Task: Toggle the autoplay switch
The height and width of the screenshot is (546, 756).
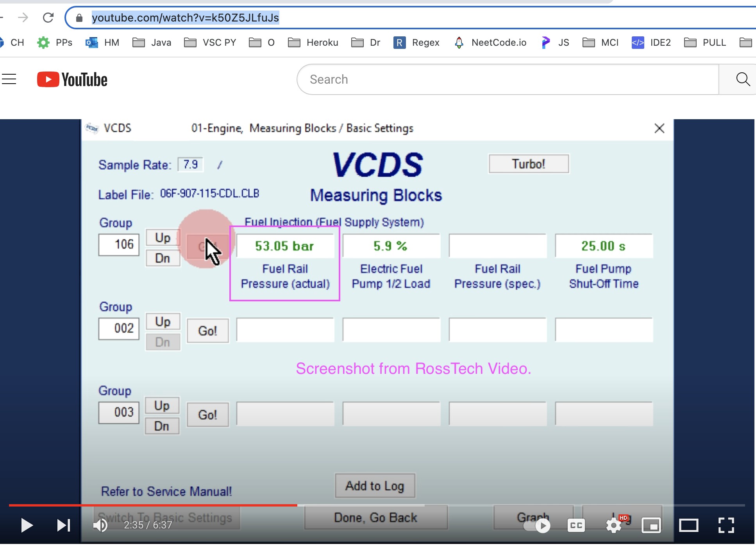Action: click(x=537, y=526)
